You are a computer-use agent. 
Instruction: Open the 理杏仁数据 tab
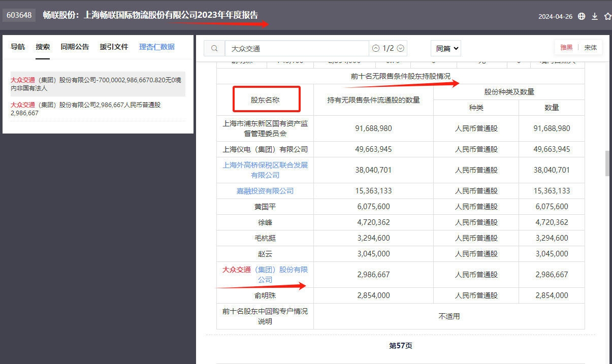[x=157, y=47]
